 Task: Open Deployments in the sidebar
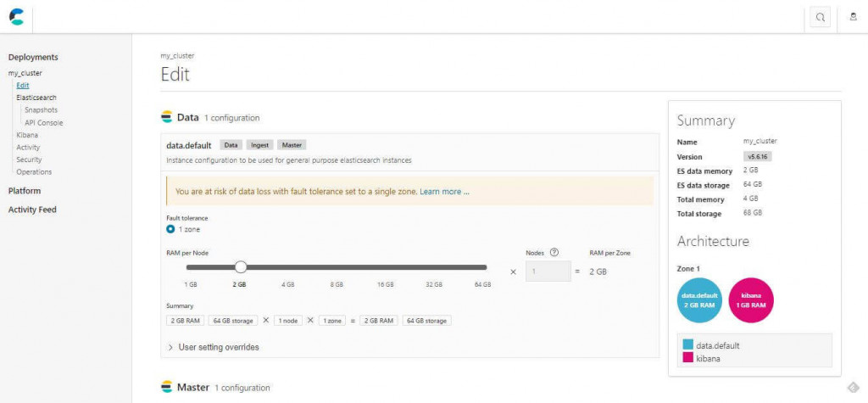click(x=33, y=57)
